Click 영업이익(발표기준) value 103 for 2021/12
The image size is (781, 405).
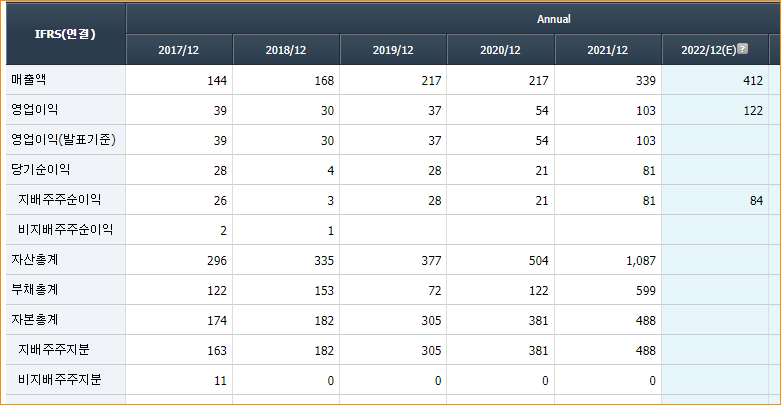(646, 140)
